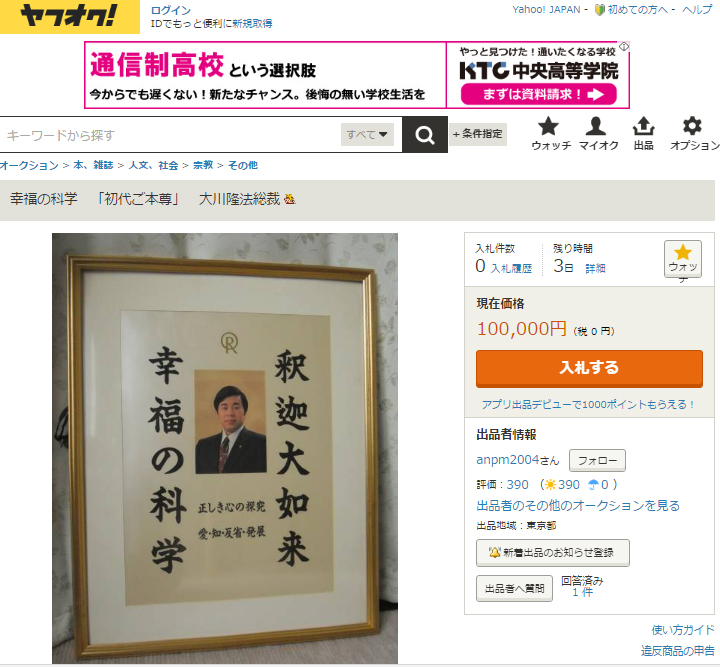
Task: Click the framed item photo
Action: click(225, 448)
